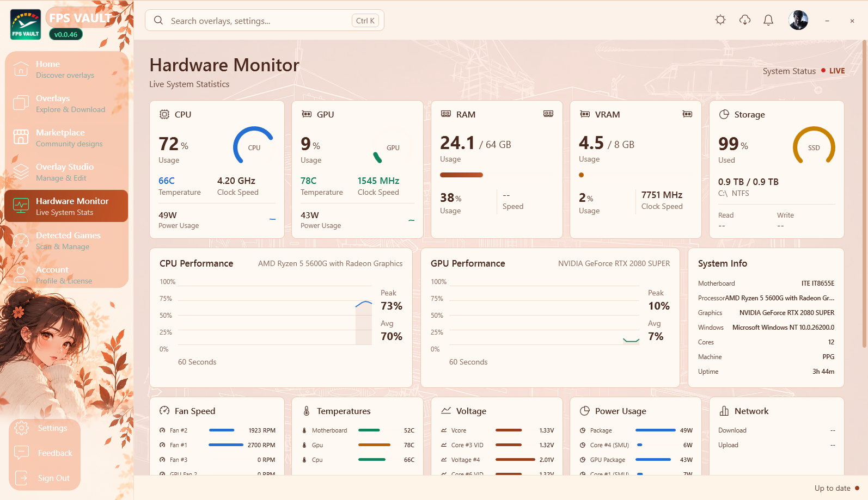The height and width of the screenshot is (500, 868).
Task: Open Marketplace Community designs
Action: pos(66,138)
